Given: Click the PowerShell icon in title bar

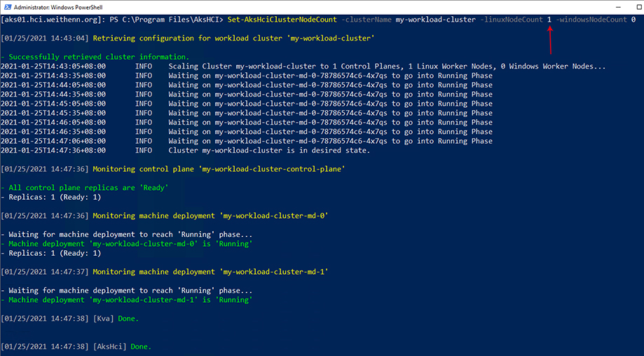Looking at the screenshot, I should click(x=7, y=7).
